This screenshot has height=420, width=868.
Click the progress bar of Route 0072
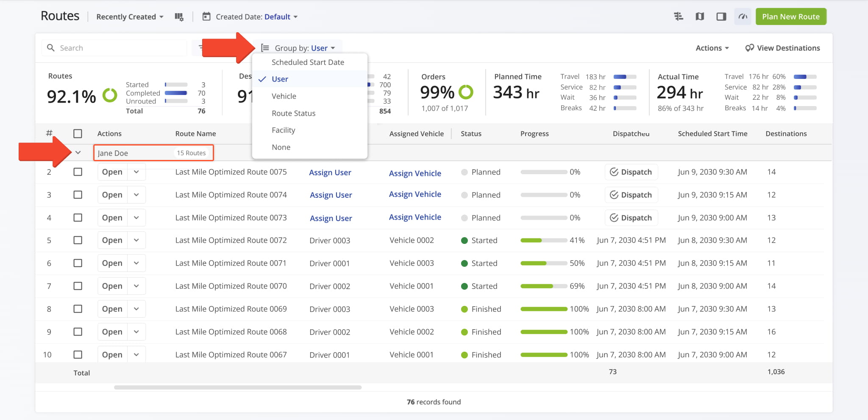[x=543, y=241]
